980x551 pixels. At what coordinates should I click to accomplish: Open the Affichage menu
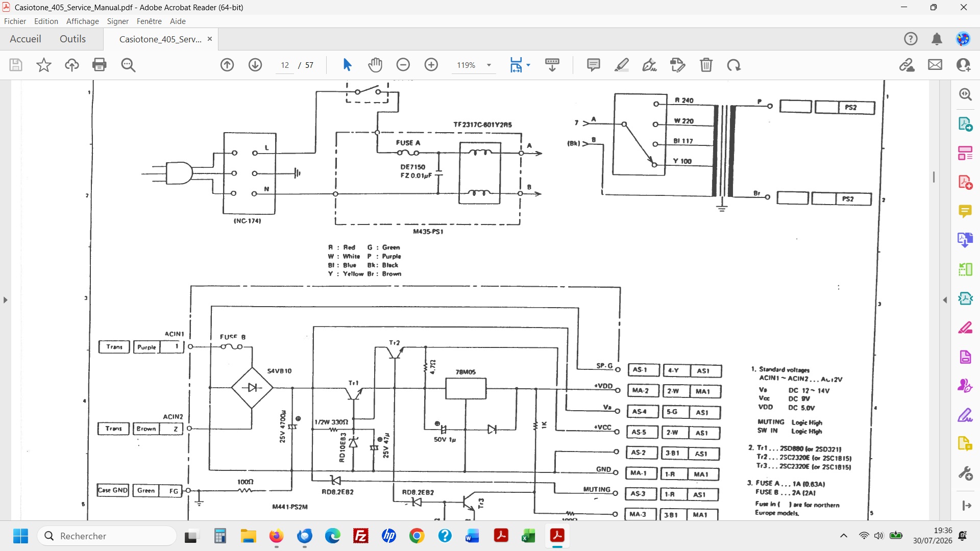(83, 21)
